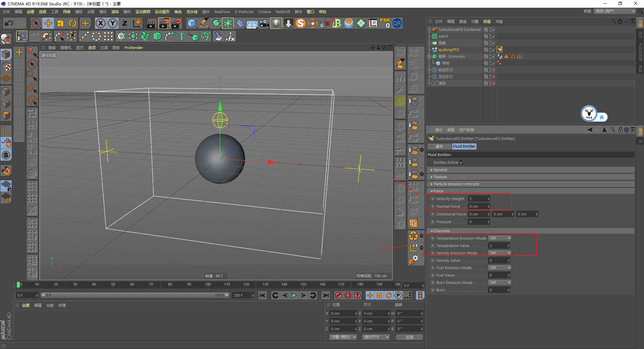The height and width of the screenshot is (349, 644).
Task: Toggle Velocity Weight animation dot
Action: tap(433, 199)
